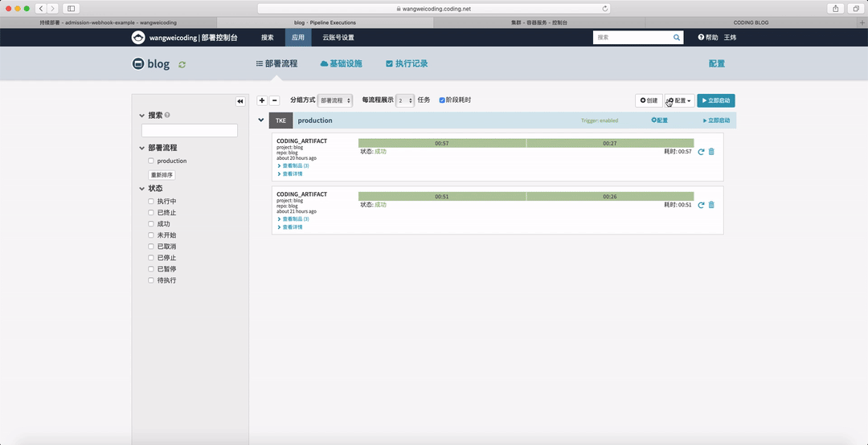
Task: Go forward with Safari forward arrow
Action: tap(52, 8)
